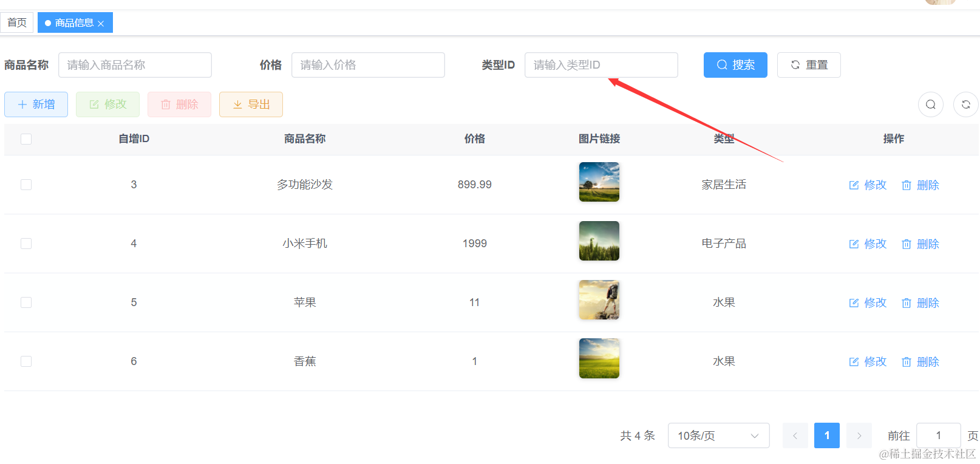The image size is (980, 464).
Task: Select the checkbox for row ID 5
Action: coord(26,302)
